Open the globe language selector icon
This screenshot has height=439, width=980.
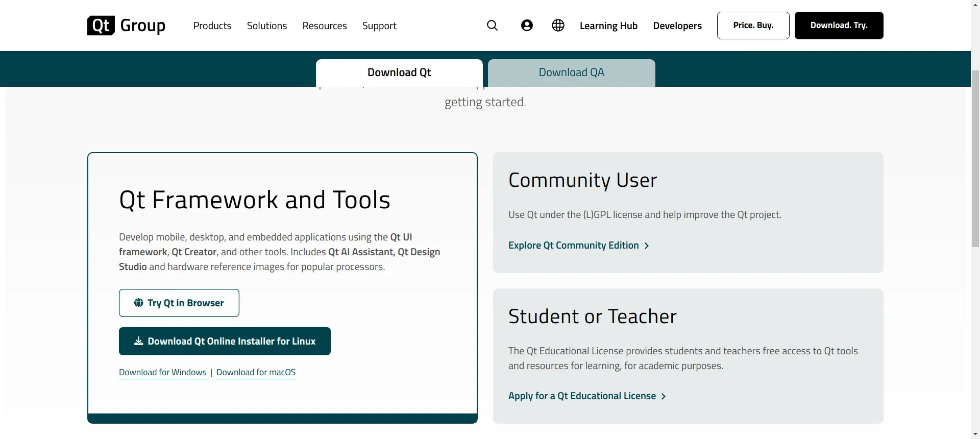558,26
